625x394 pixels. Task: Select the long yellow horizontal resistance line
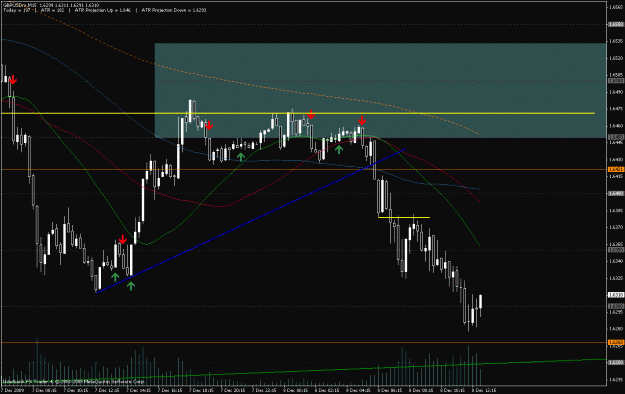[298, 113]
